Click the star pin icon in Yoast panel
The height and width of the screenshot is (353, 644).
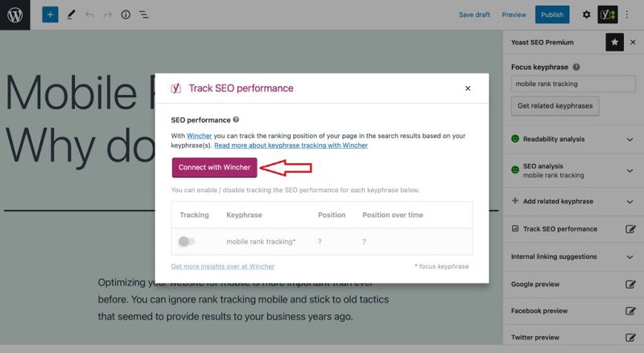coord(614,43)
